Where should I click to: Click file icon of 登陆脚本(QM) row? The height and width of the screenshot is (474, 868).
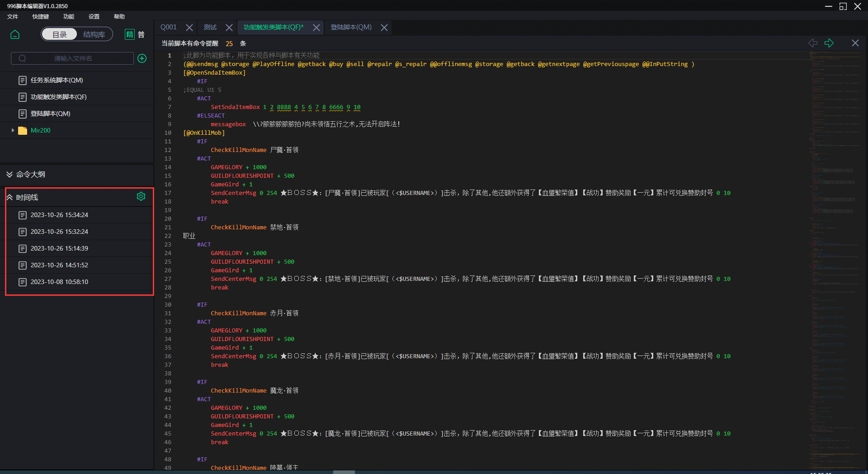click(23, 114)
